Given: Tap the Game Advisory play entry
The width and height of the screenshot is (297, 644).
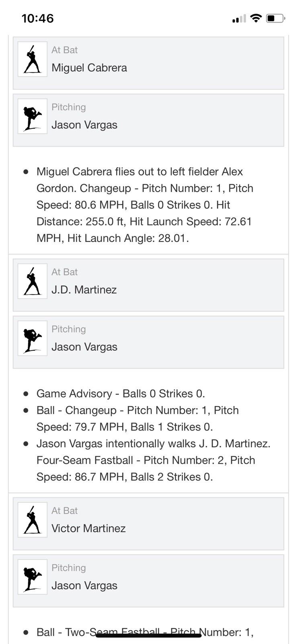Looking at the screenshot, I should (x=121, y=394).
